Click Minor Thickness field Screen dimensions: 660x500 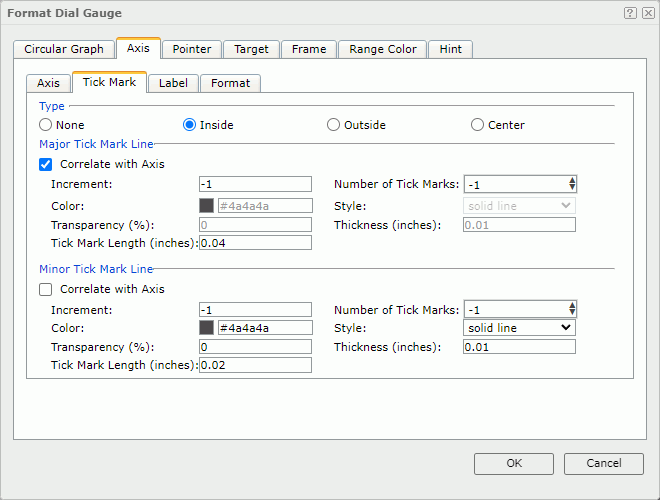[519, 347]
